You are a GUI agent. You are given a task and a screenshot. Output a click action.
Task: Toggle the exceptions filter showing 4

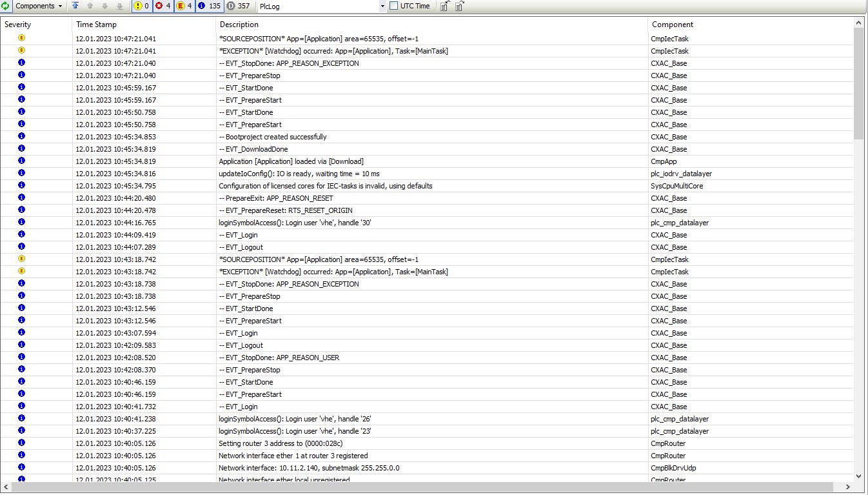click(x=184, y=6)
